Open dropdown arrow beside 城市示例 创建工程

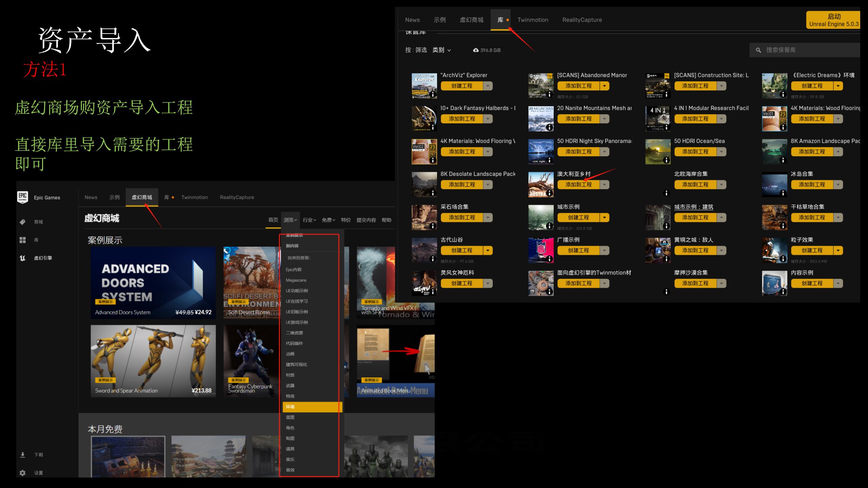(x=605, y=218)
